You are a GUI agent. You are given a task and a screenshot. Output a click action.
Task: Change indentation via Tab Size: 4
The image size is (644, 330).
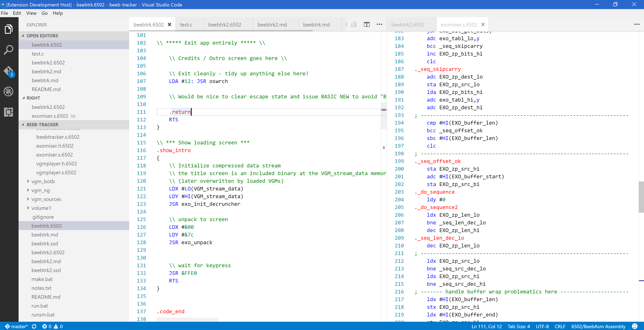pos(519,326)
